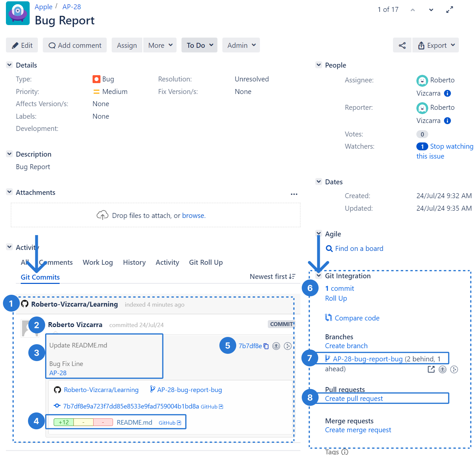Click the commit author's grey avatar thumbnail
The height and width of the screenshot is (455, 476).
point(30,328)
